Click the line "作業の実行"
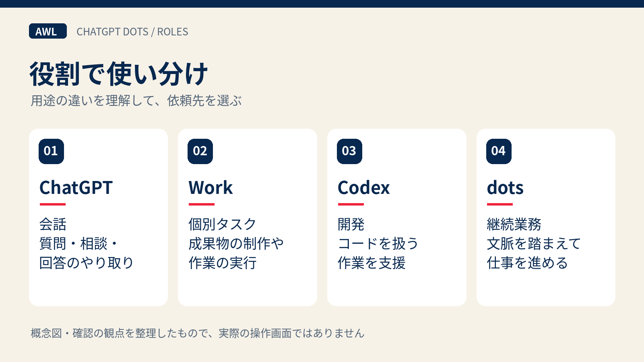Image resolution: width=644 pixels, height=362 pixels. (x=223, y=263)
